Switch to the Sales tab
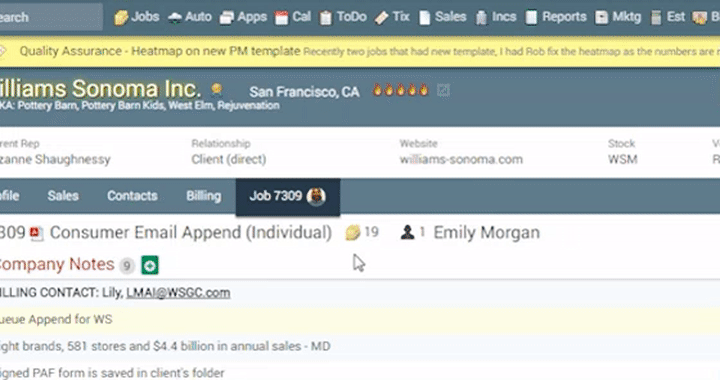The image size is (720, 380). point(63,196)
